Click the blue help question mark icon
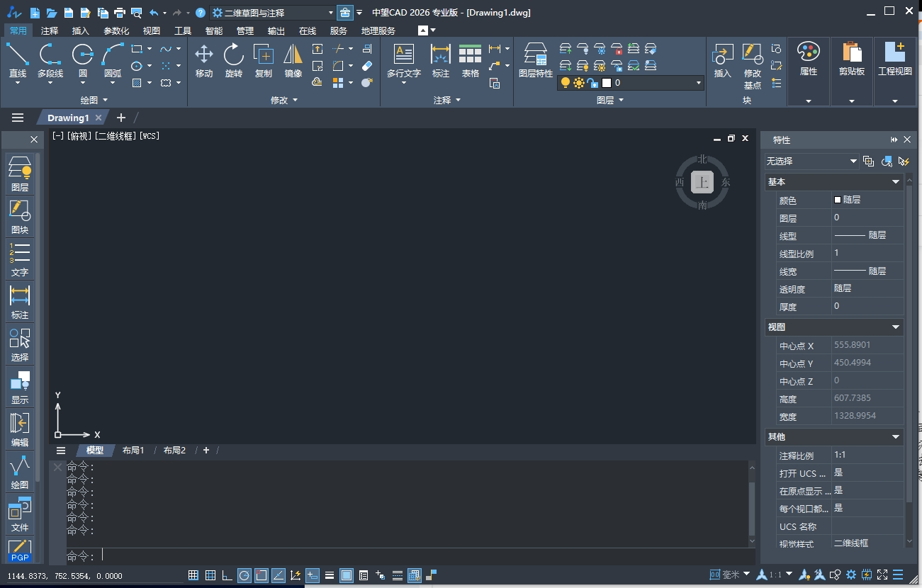922x588 pixels. click(x=201, y=13)
